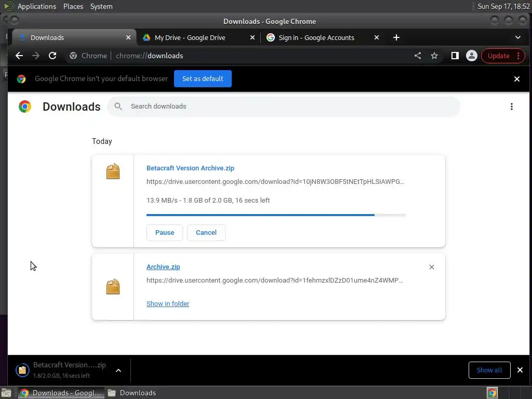Open the side panel icon
Viewport: 532px width, 399px height.
point(455,56)
